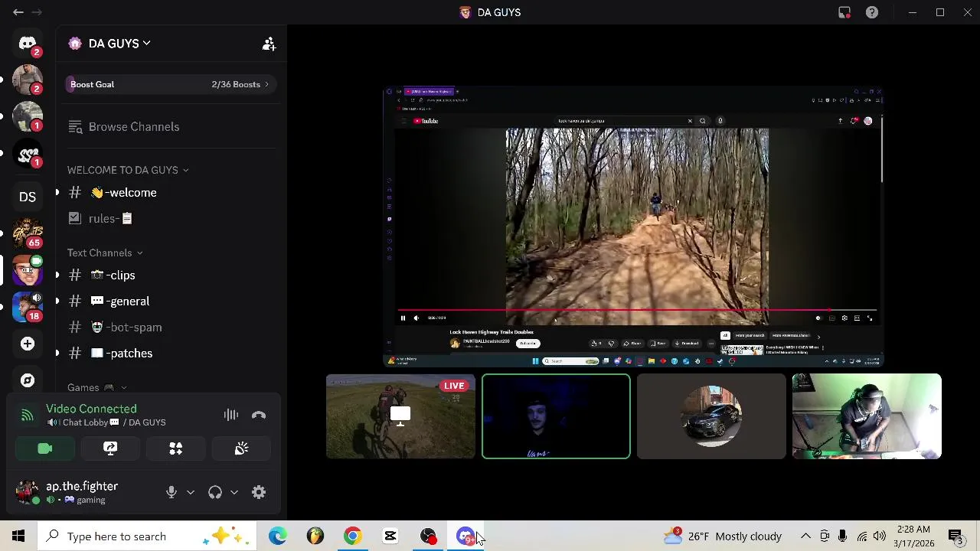The height and width of the screenshot is (551, 980).
Task: Select the rightmost participant webcam tile
Action: click(867, 416)
